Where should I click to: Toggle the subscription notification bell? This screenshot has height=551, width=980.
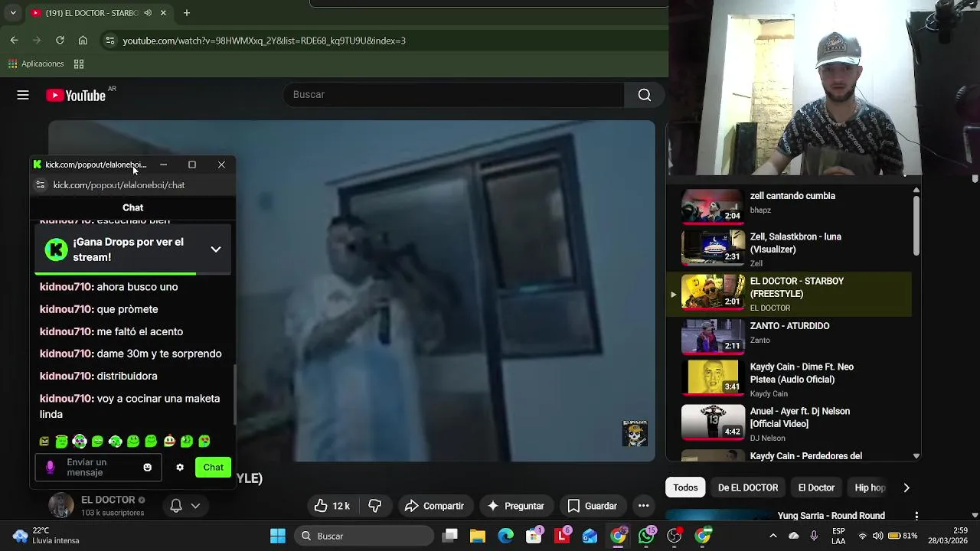click(x=176, y=506)
